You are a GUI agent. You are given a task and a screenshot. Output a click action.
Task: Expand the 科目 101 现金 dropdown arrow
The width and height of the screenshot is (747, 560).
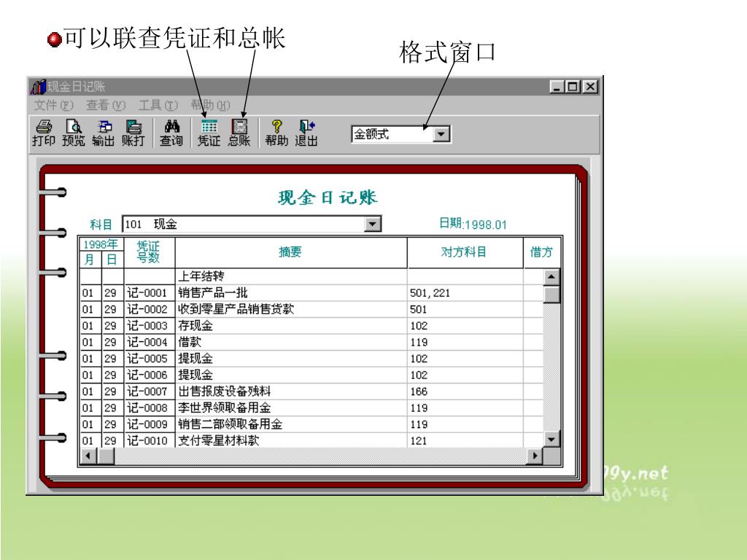point(373,224)
